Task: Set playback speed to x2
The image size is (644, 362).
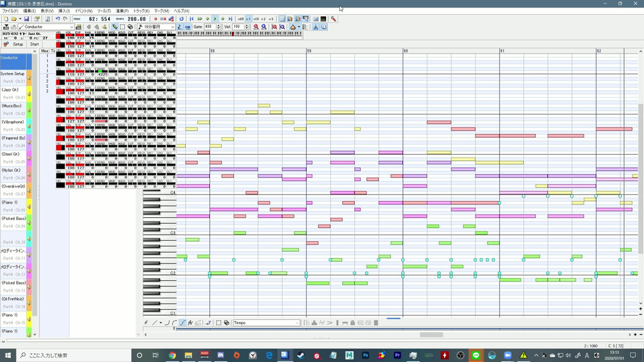Action: click(263, 19)
